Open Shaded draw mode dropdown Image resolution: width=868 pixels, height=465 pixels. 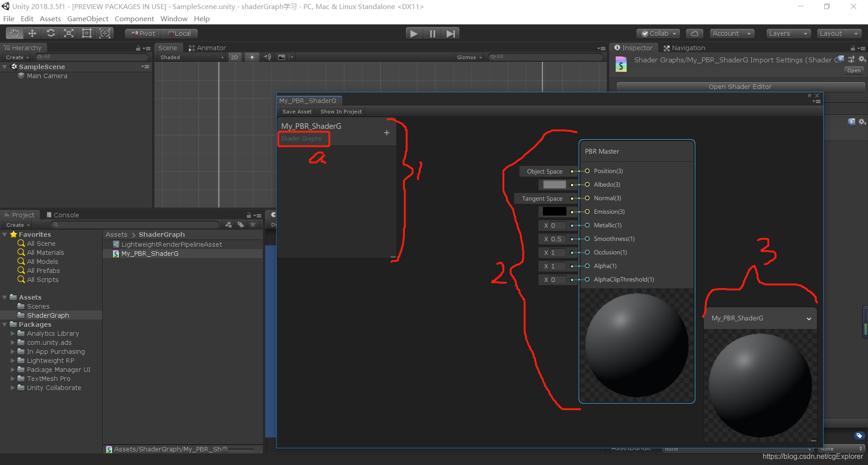(x=191, y=57)
